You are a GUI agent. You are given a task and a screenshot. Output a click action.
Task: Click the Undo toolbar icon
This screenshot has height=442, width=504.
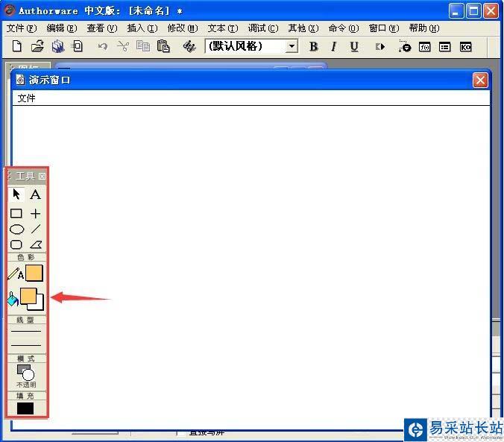pos(103,47)
